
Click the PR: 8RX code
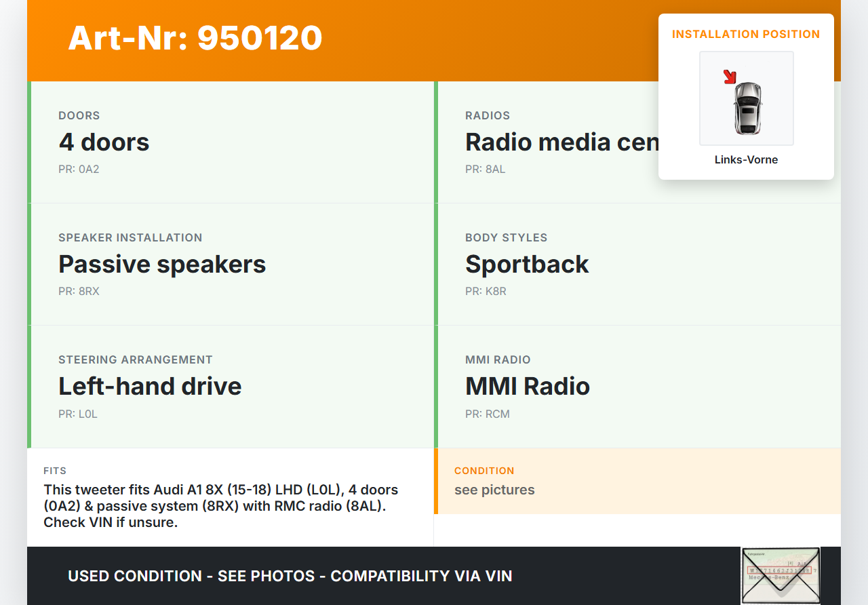pyautogui.click(x=79, y=292)
